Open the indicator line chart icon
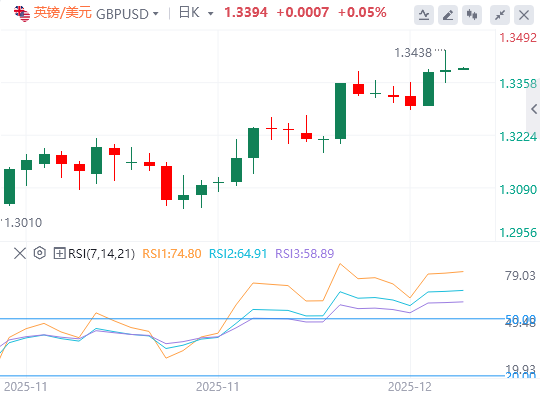The height and width of the screenshot is (398, 540). (424, 15)
